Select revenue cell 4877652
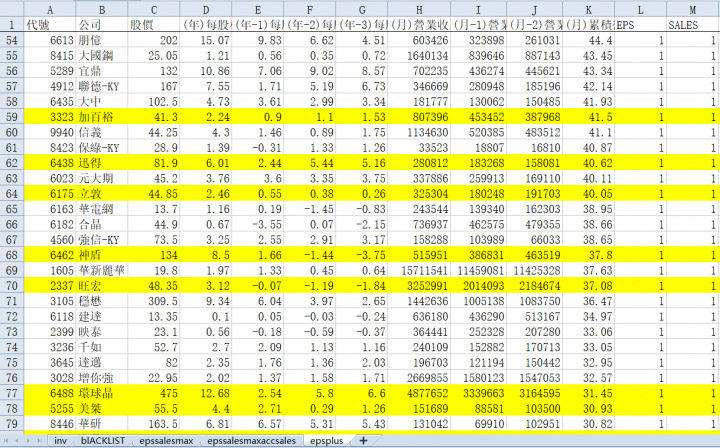 click(419, 393)
